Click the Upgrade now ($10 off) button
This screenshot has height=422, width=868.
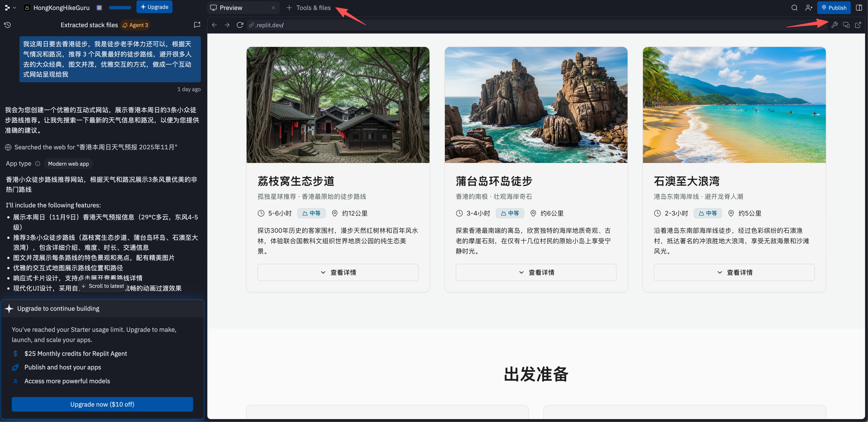point(102,404)
